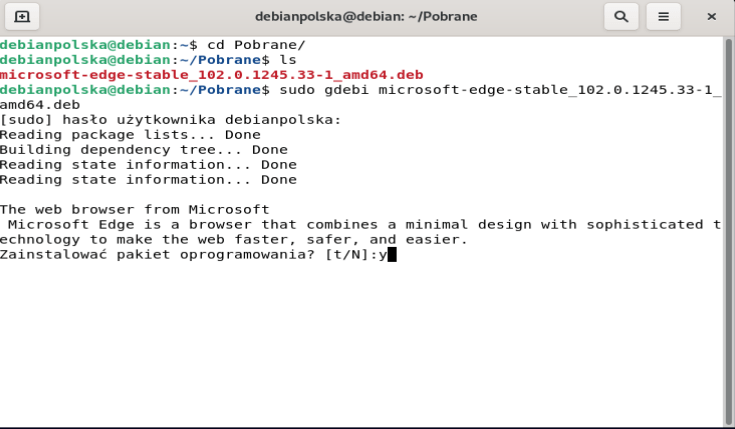Click the window title debianpolska@debian: ~/Pobrane
The height and width of the screenshot is (429, 735).
click(x=366, y=16)
